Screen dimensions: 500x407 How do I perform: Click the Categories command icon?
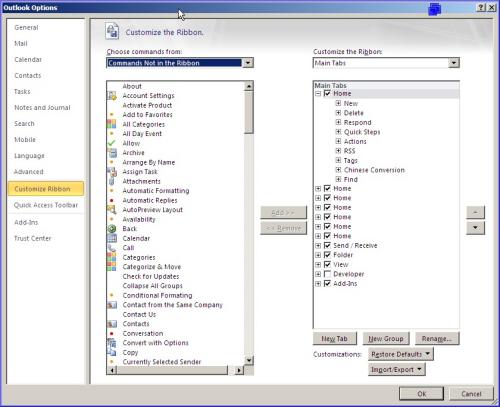[x=112, y=257]
